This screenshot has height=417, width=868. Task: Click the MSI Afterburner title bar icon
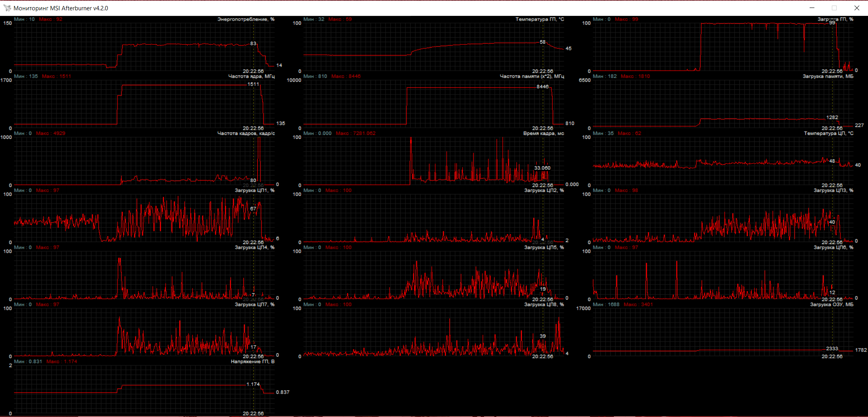(x=7, y=8)
